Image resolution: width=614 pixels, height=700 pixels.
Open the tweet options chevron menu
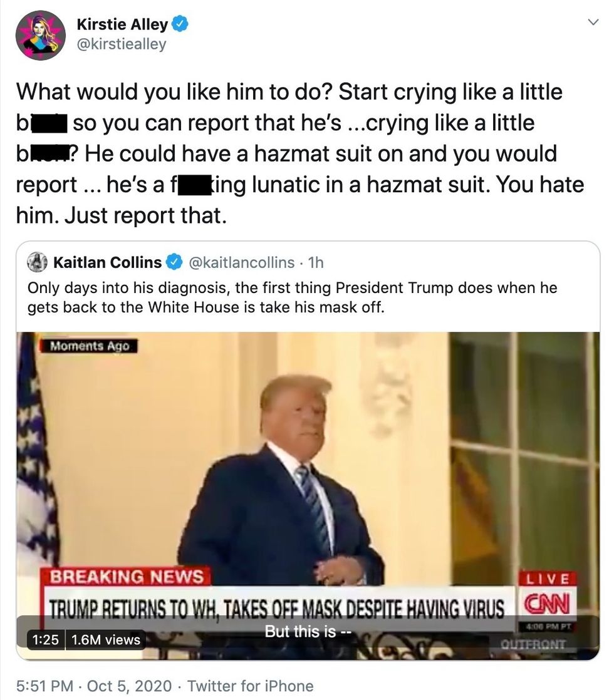coord(593,22)
